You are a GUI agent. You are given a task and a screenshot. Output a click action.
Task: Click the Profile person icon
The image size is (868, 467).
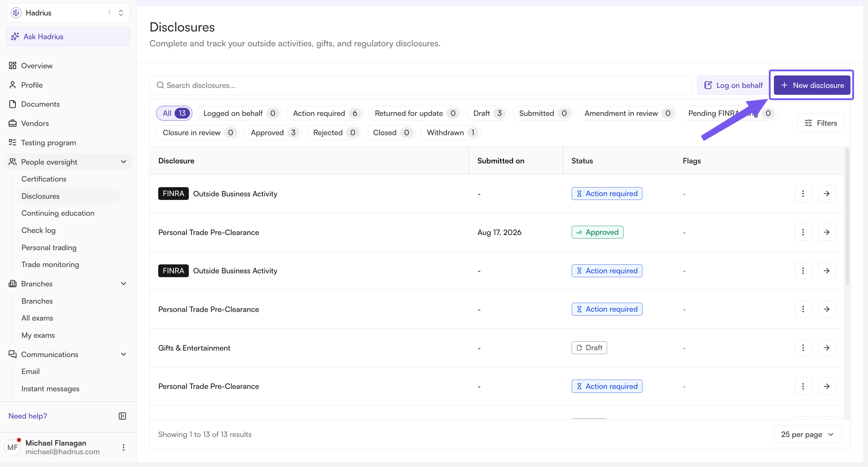[x=12, y=85]
